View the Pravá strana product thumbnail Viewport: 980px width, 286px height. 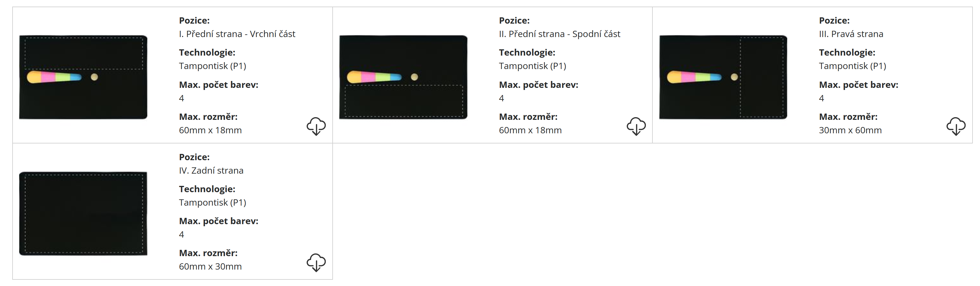(723, 77)
